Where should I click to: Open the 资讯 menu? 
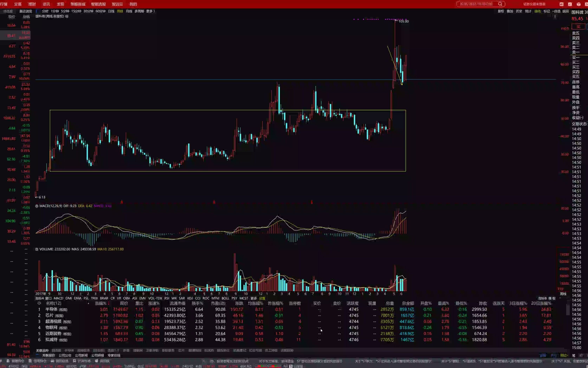tap(46, 4)
